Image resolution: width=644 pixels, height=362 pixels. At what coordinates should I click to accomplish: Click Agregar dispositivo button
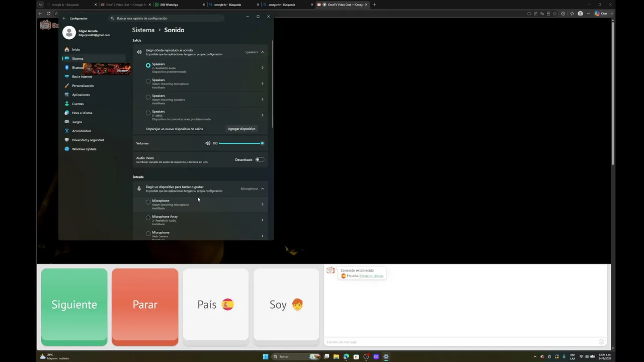[242, 129]
